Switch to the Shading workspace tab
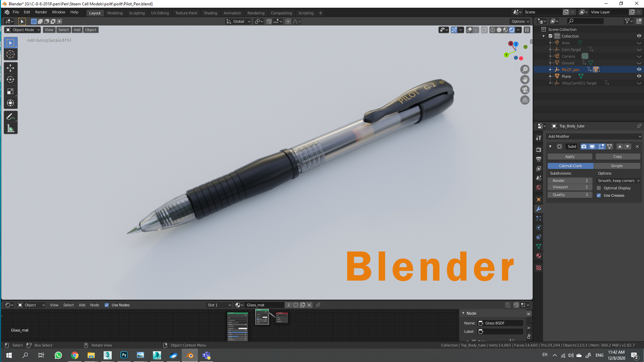644x362 pixels. 211,13
